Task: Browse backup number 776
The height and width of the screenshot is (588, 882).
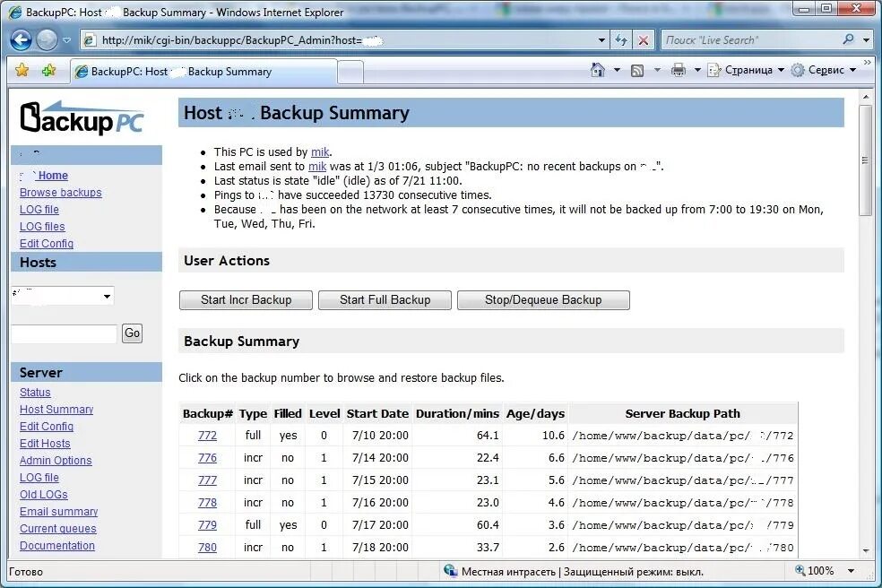Action: coord(208,458)
